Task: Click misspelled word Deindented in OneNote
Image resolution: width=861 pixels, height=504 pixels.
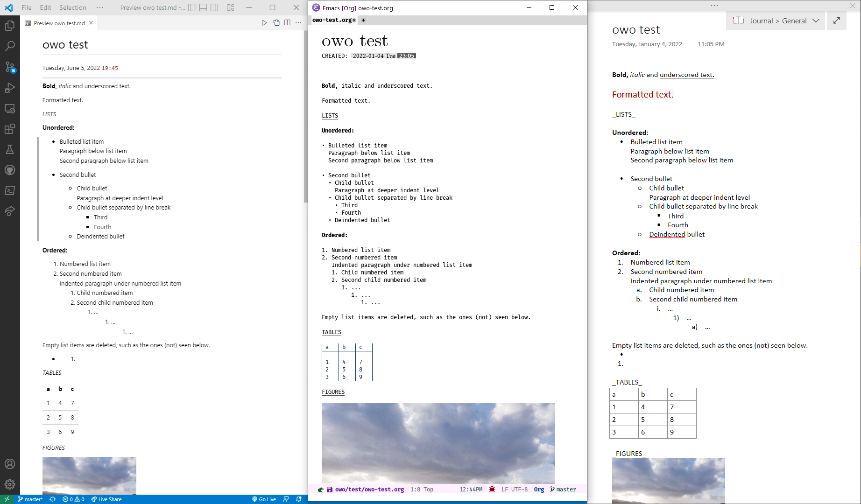Action: tap(667, 234)
